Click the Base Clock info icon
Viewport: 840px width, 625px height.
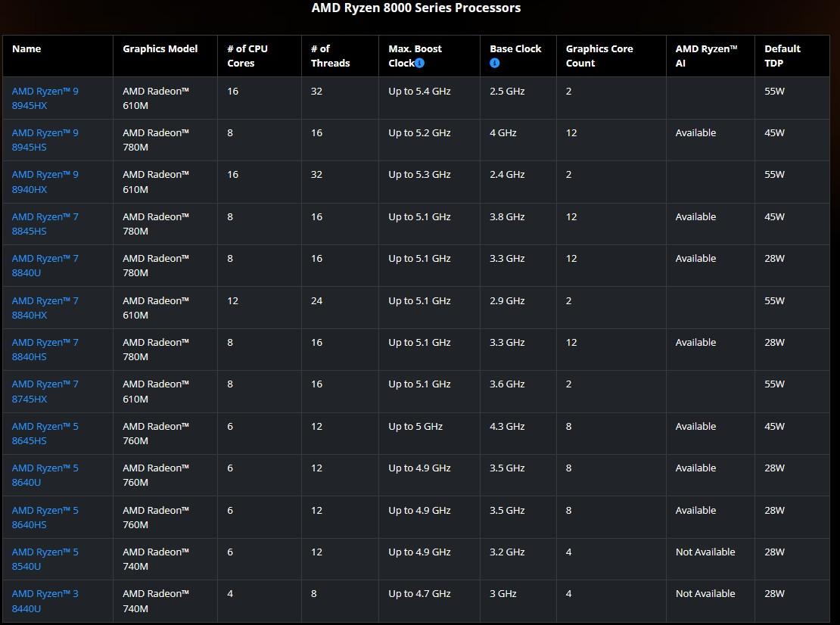tap(494, 64)
